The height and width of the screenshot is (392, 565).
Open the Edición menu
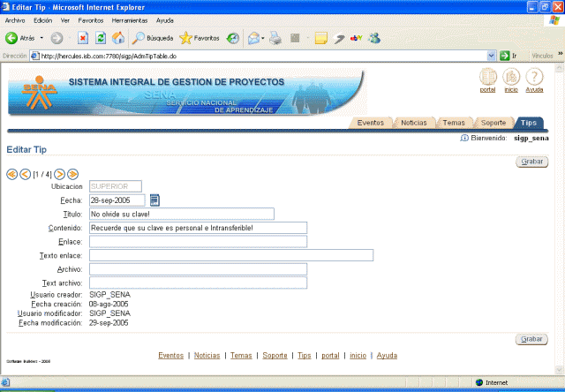click(x=43, y=20)
